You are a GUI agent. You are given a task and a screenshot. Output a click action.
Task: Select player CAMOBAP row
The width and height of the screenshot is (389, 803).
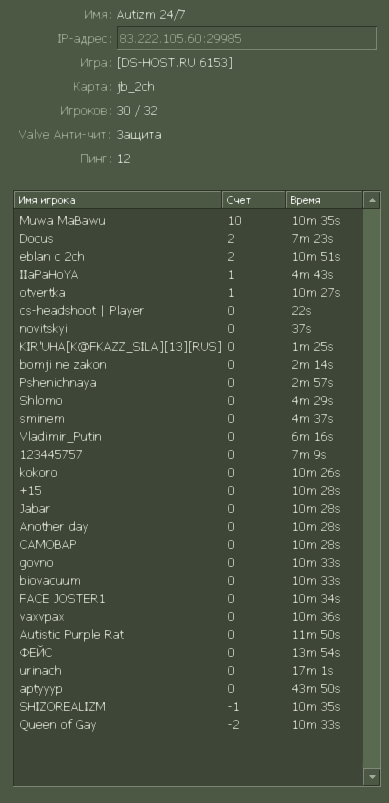[x=188, y=544]
